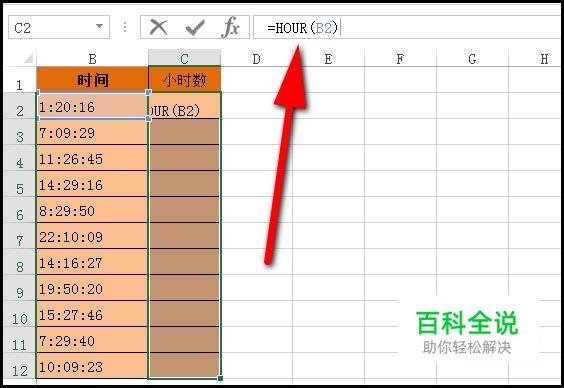Select column B header
Image resolution: width=564 pixels, height=388 pixels.
tap(92, 58)
